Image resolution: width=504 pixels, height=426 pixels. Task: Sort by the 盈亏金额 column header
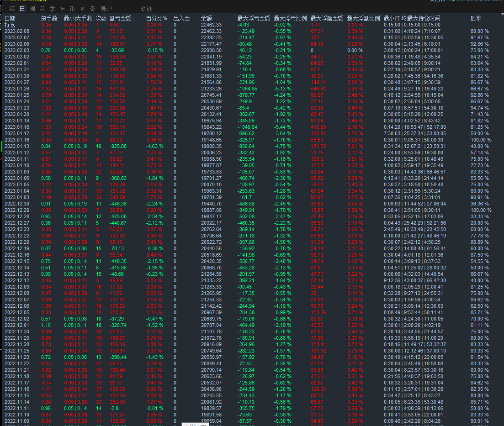(x=121, y=18)
